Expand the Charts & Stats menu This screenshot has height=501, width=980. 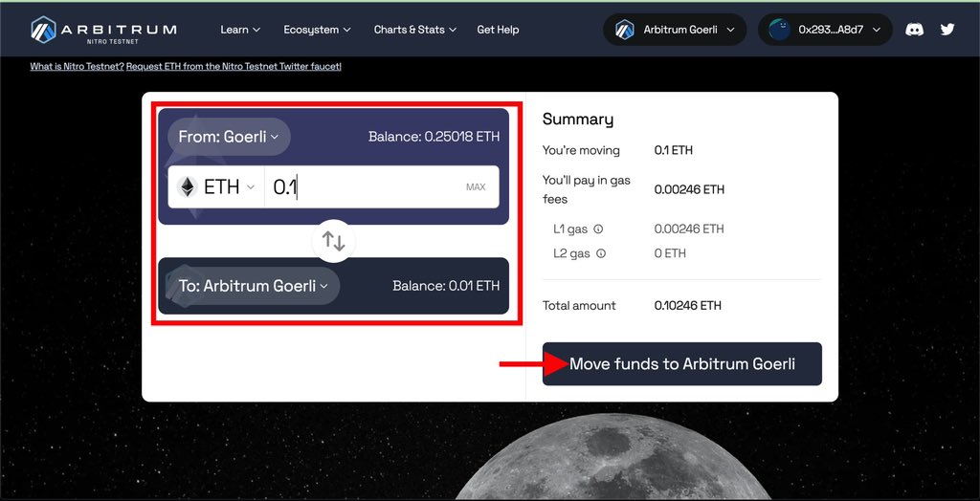click(415, 30)
